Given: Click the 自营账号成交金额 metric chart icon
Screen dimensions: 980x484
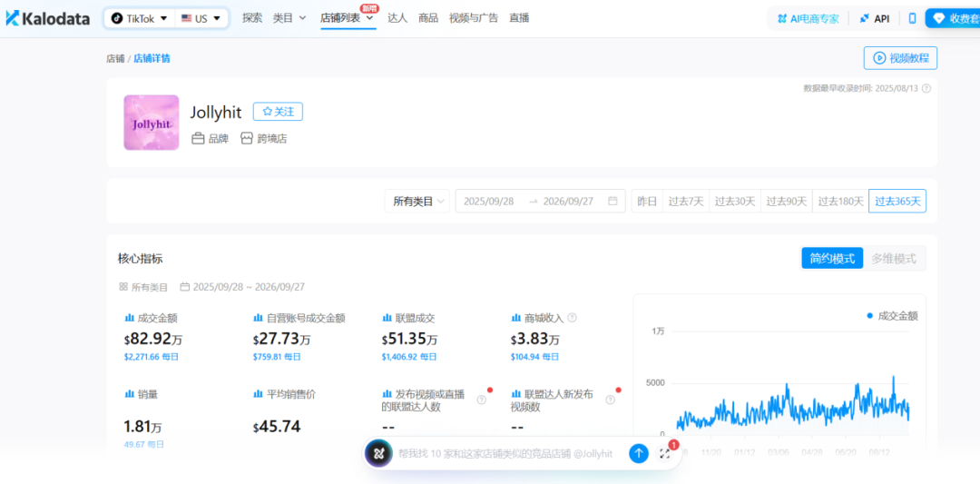Looking at the screenshot, I should (258, 319).
